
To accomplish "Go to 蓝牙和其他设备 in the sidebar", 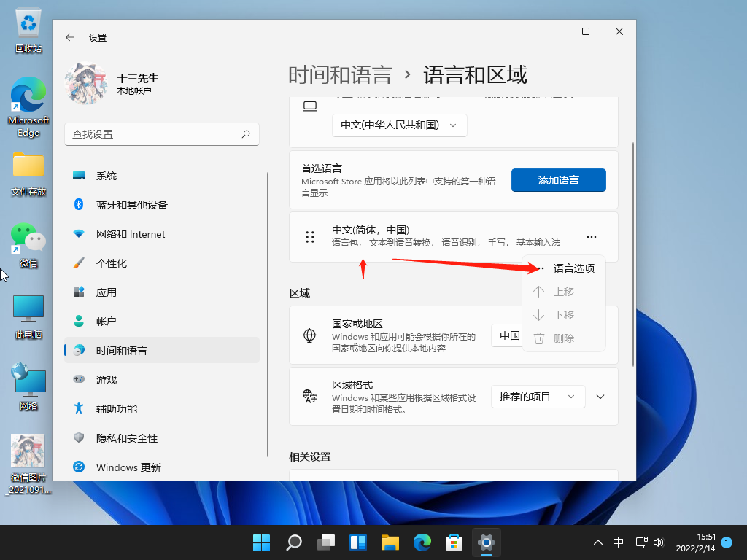I will point(131,205).
